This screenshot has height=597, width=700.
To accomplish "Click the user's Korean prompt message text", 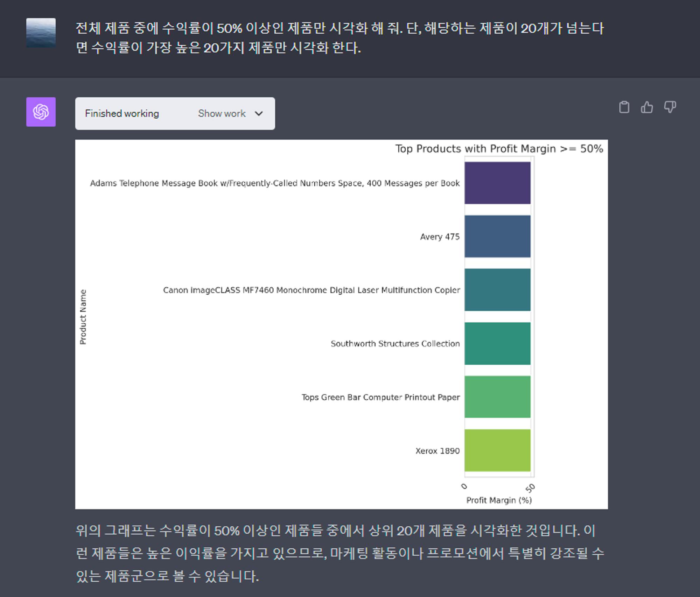I will click(340, 38).
